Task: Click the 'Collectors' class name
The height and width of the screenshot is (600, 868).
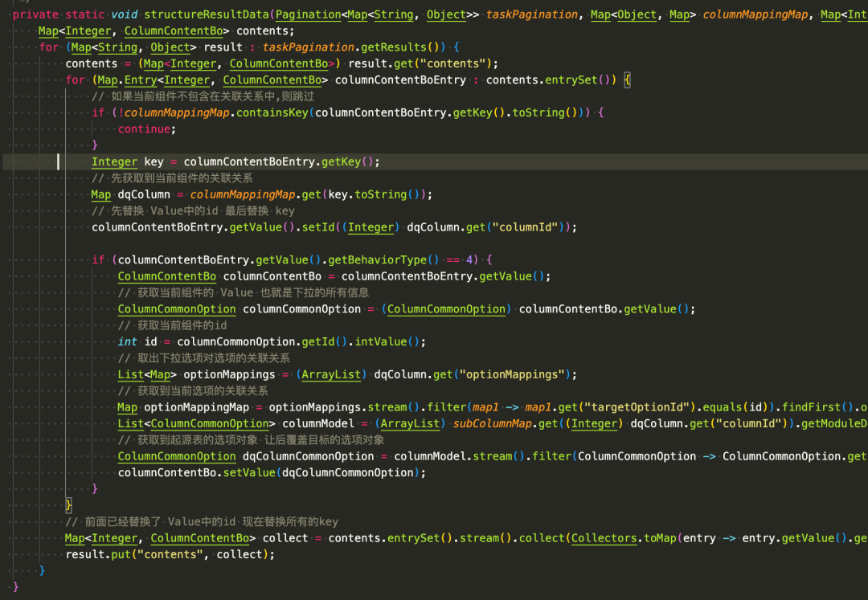Action: tap(604, 538)
